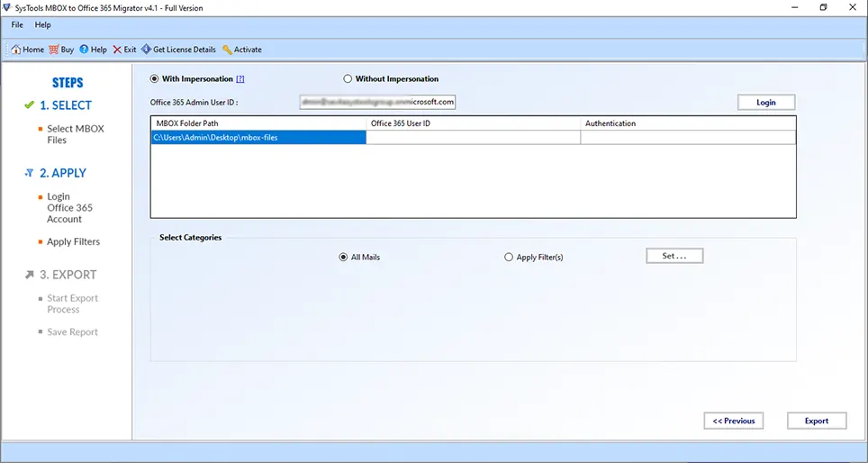Viewport: 868px width, 463px height.
Task: Click the Export button
Action: tap(817, 421)
